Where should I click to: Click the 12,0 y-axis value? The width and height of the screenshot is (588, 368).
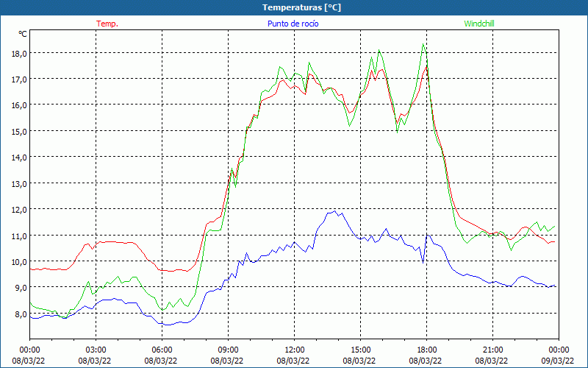(x=19, y=209)
